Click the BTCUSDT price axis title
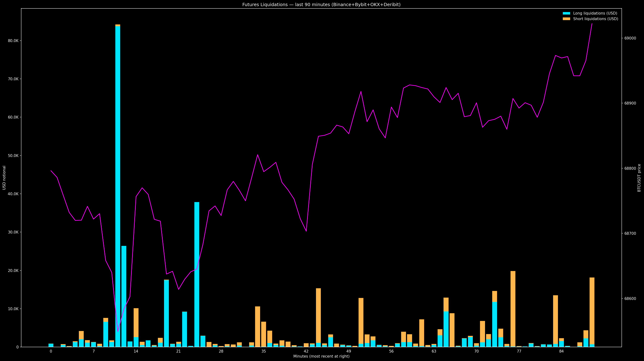The height and width of the screenshot is (361, 644). (x=639, y=178)
